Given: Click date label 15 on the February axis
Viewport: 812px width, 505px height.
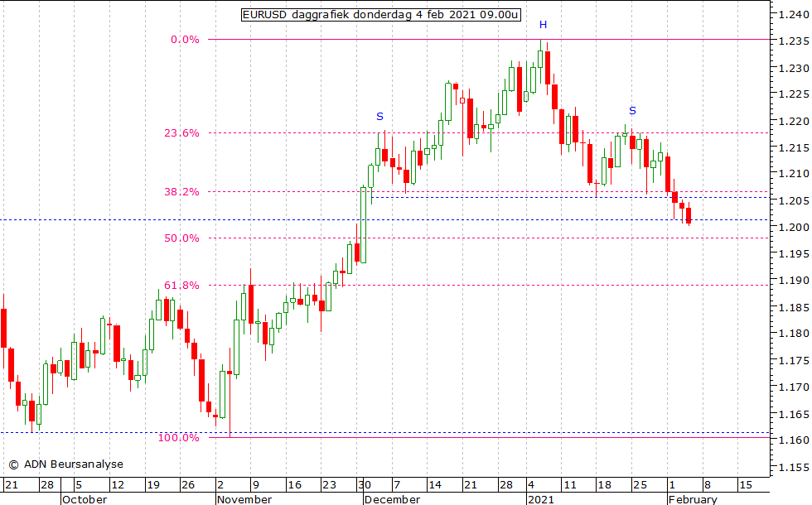Looking at the screenshot, I should pyautogui.click(x=746, y=485).
